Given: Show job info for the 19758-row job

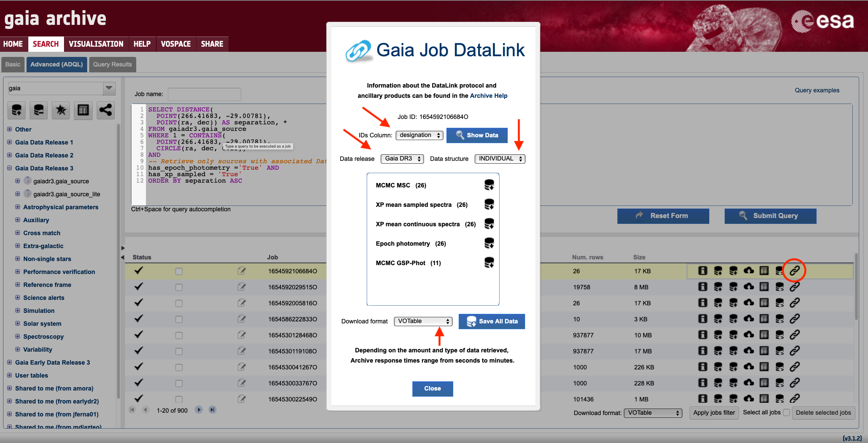Looking at the screenshot, I should pos(703,287).
